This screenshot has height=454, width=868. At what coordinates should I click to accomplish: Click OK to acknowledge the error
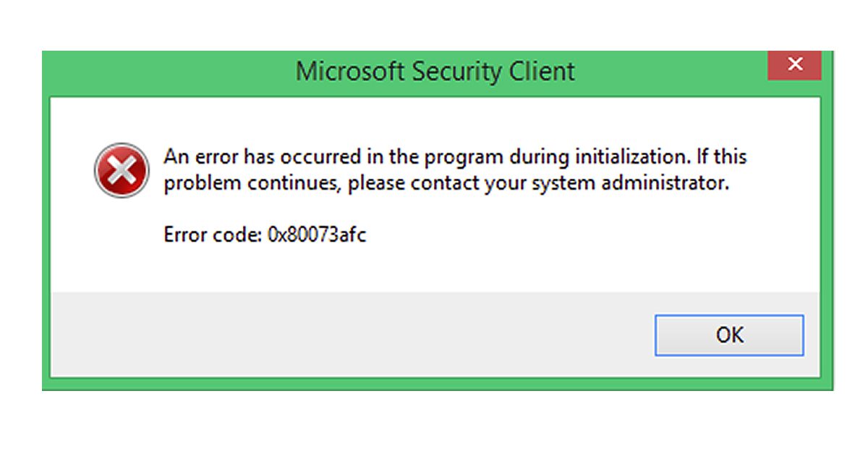click(729, 335)
